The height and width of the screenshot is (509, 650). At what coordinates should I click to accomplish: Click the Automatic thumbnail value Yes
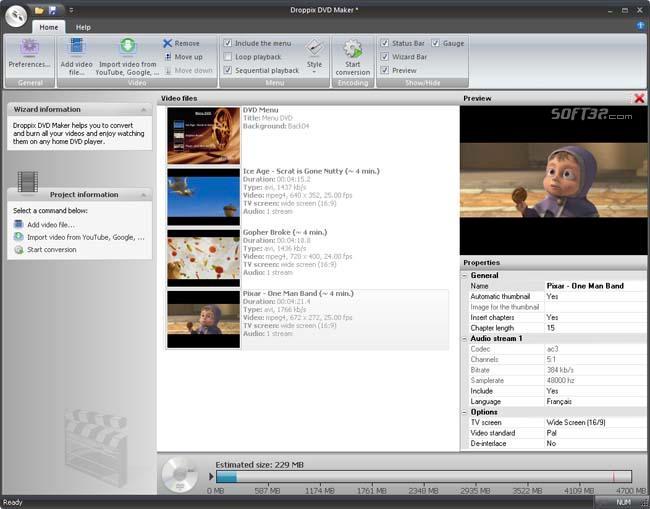[595, 296]
